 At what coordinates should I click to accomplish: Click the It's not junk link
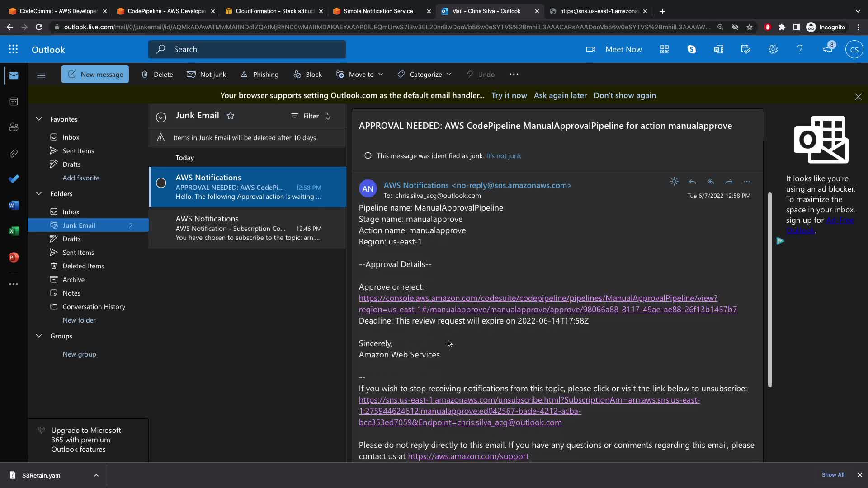click(503, 156)
